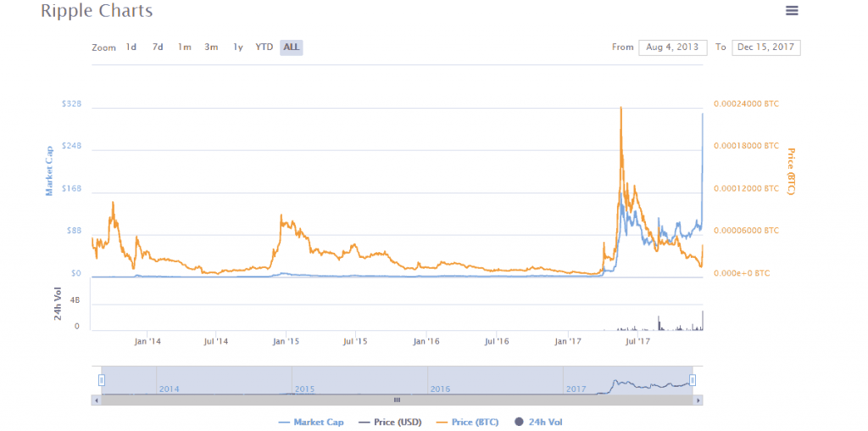This screenshot has width=868, height=431.
Task: Click the Jul '16 x-axis label
Action: pos(497,341)
